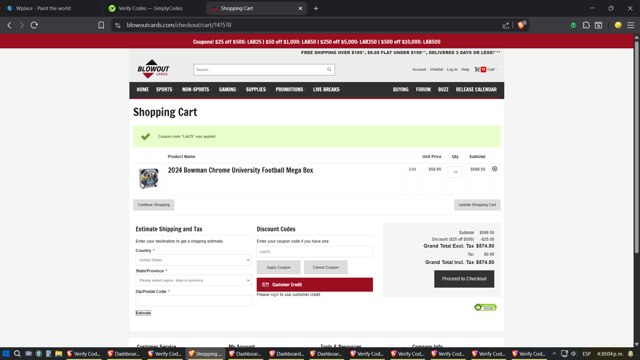Expand the SUPPLIES nav menu
Screen dimensions: 640x360
(x=256, y=89)
